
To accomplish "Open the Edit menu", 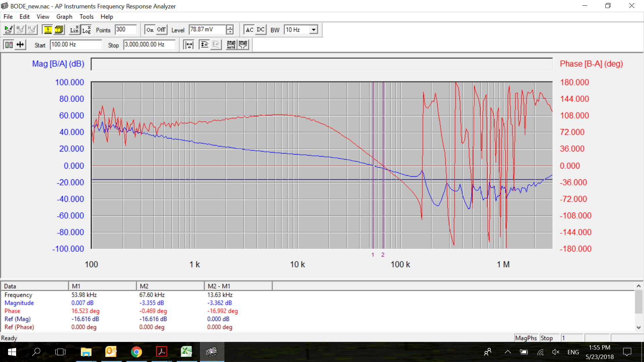I will [x=24, y=17].
